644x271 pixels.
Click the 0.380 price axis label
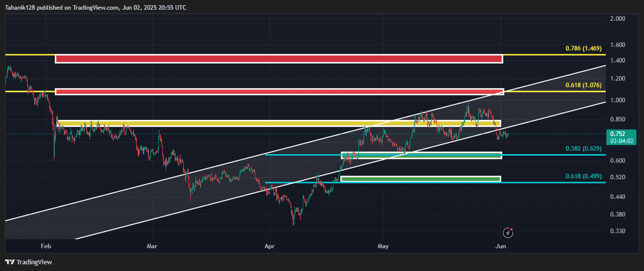(x=618, y=214)
